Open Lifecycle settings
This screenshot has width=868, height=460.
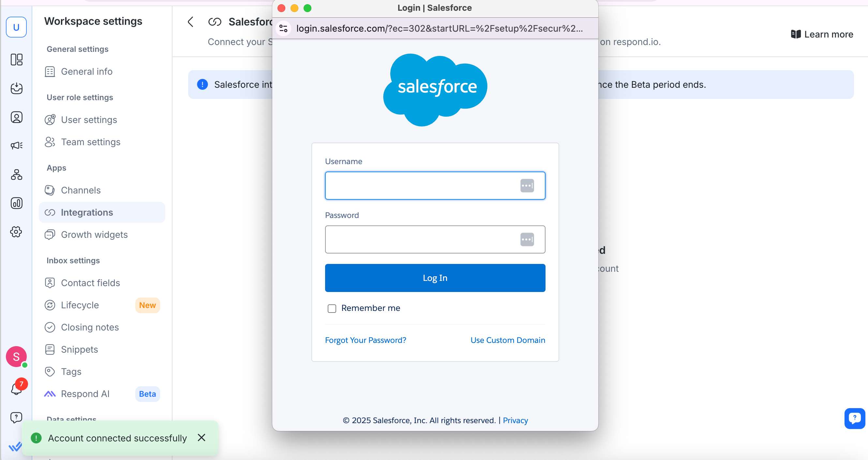(102, 305)
